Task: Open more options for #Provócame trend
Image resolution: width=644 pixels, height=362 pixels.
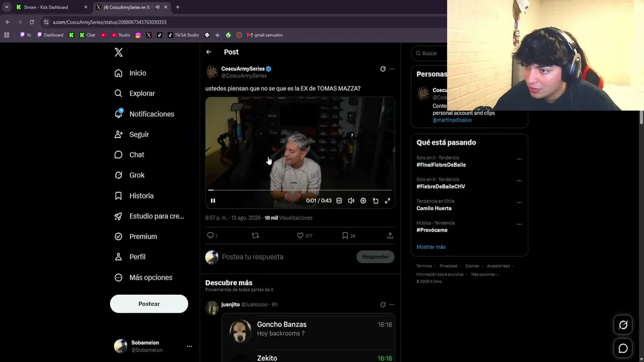Action: click(x=519, y=224)
